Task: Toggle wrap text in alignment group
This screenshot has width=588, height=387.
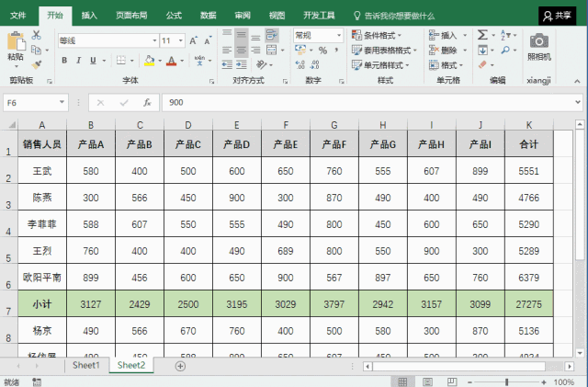Action: click(273, 35)
